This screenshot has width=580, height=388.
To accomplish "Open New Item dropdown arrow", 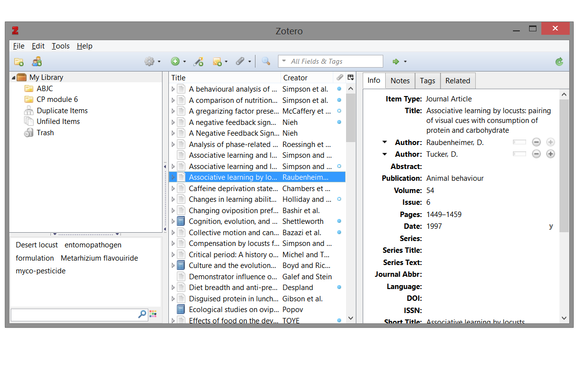I will pos(184,62).
